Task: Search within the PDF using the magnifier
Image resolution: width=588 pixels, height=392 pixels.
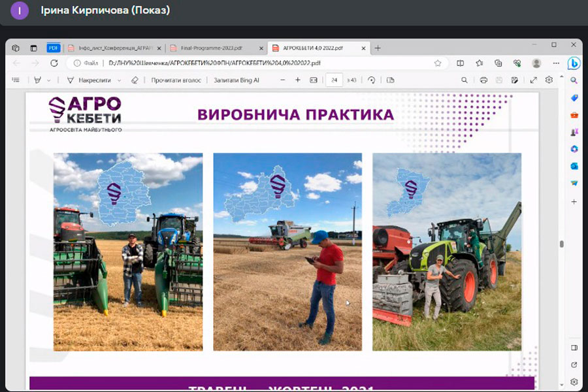Action: point(465,80)
